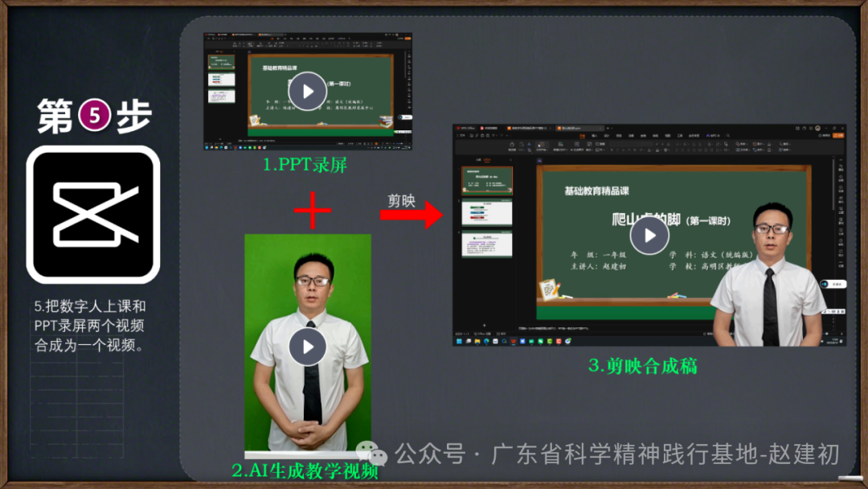
Task: Click the step 5 description text
Action: [89, 327]
